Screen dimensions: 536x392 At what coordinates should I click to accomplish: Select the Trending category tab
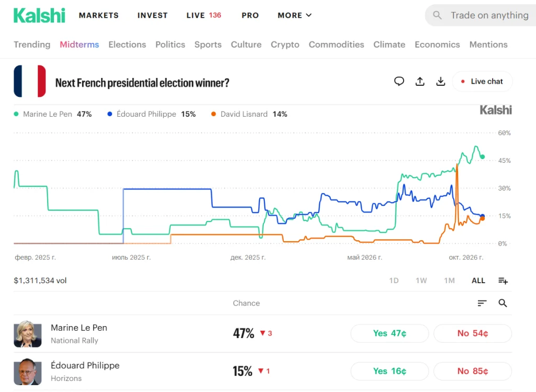32,44
